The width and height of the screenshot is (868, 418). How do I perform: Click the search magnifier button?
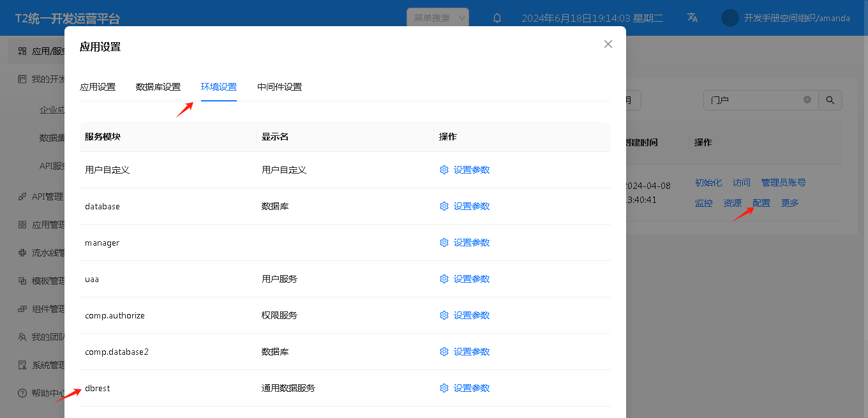coord(830,100)
